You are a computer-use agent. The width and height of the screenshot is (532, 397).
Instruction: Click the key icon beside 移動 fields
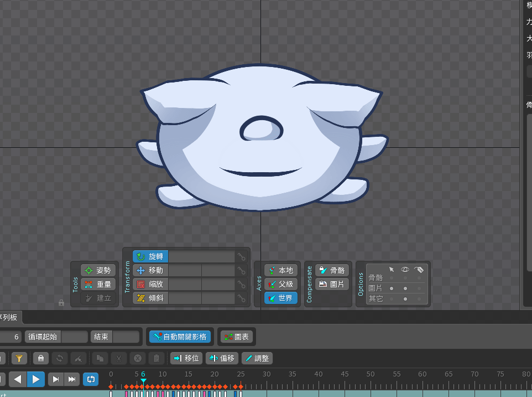pyautogui.click(x=241, y=271)
